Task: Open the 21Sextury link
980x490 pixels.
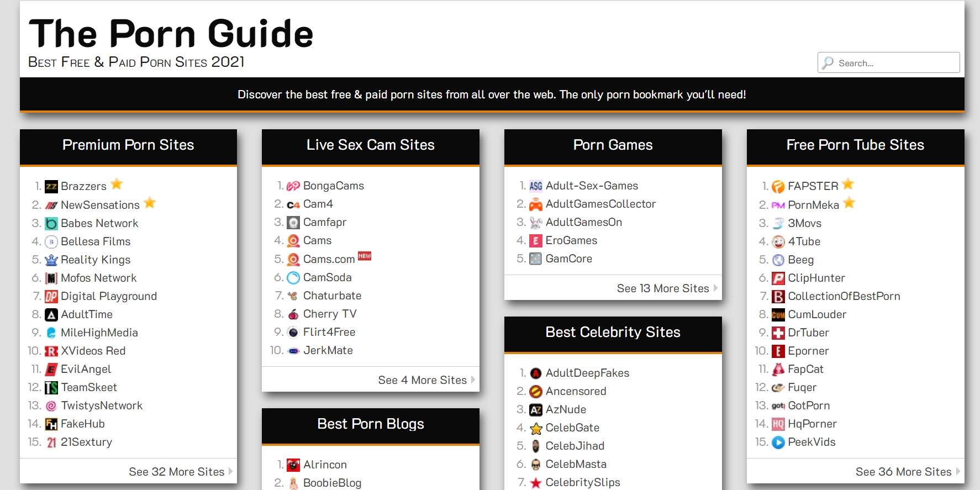Action: [86, 442]
